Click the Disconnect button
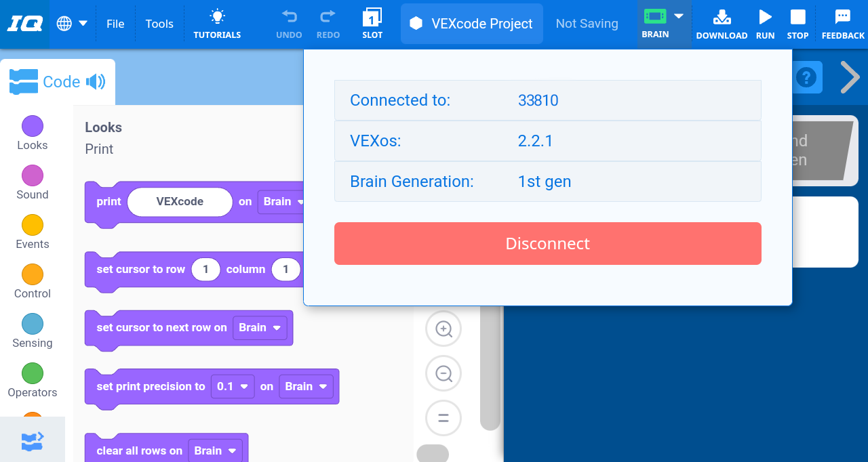The width and height of the screenshot is (868, 462). [x=547, y=243]
